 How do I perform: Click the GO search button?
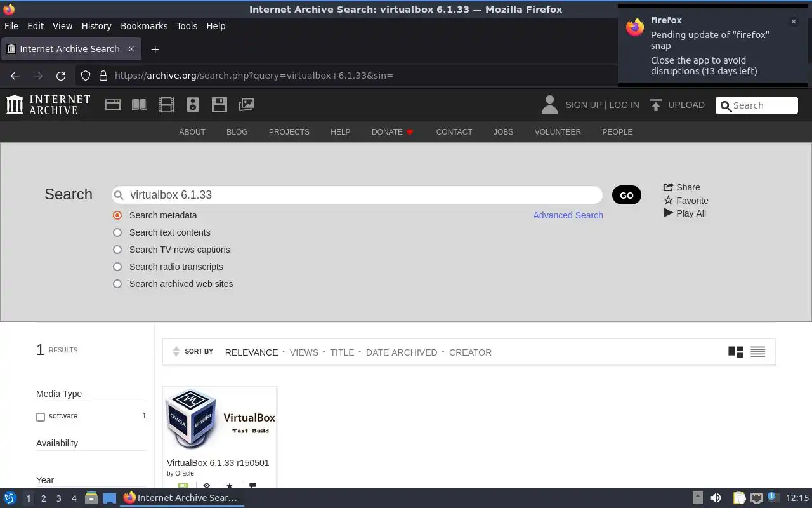(627, 195)
